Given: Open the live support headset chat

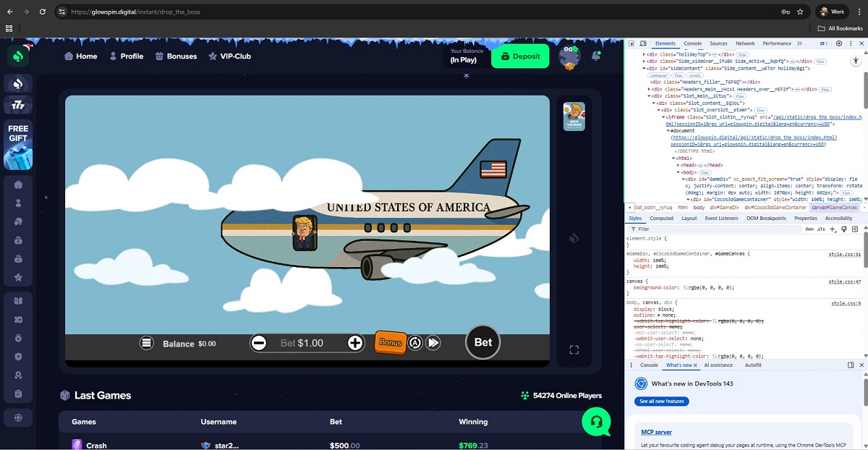Looking at the screenshot, I should (x=596, y=421).
